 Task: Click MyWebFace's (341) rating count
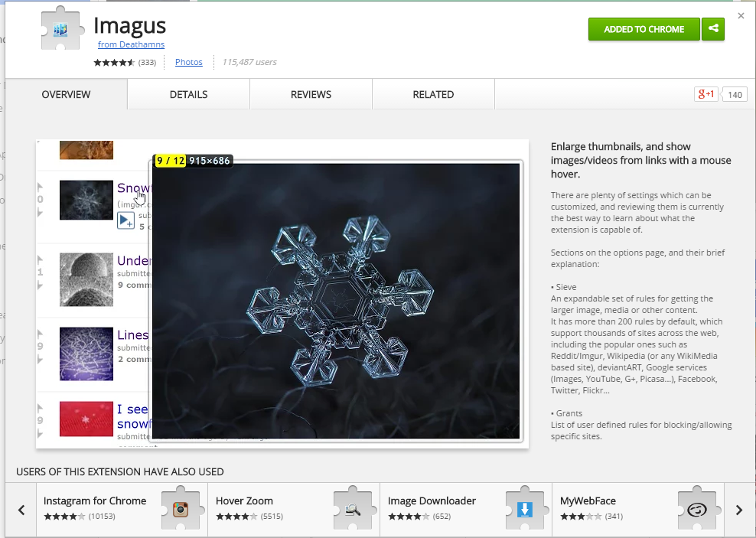pos(614,517)
